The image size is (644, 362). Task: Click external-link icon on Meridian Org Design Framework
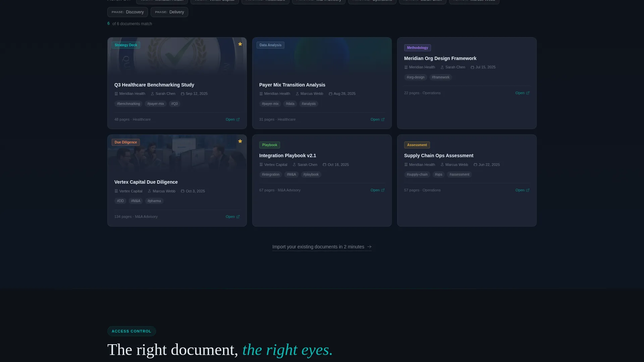point(528,93)
